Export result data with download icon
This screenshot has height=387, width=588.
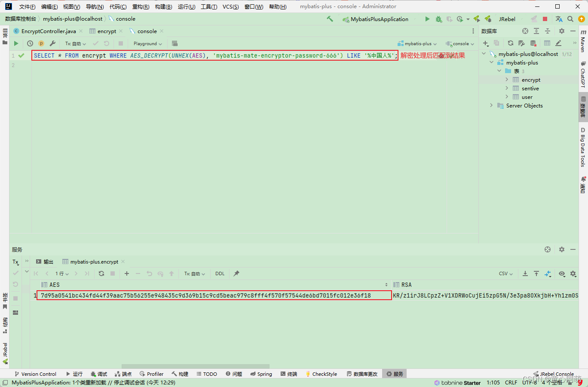(525, 273)
